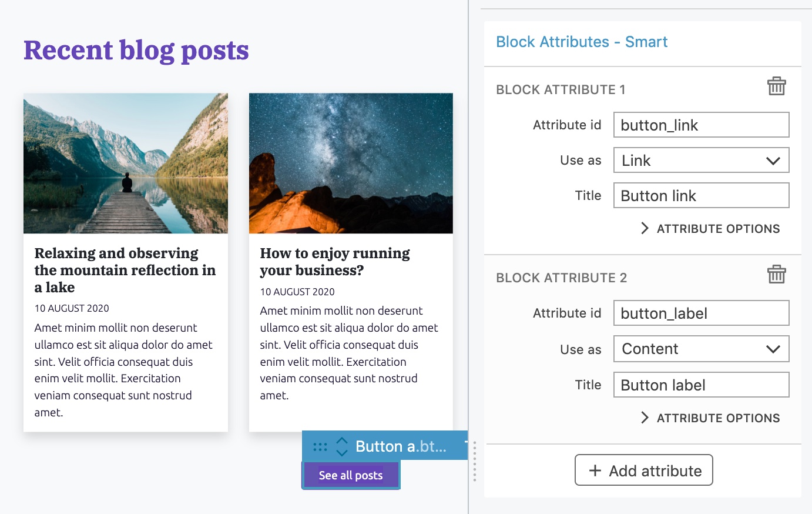This screenshot has height=514, width=812.
Task: Open the starry night post thumbnail
Action: (351, 163)
